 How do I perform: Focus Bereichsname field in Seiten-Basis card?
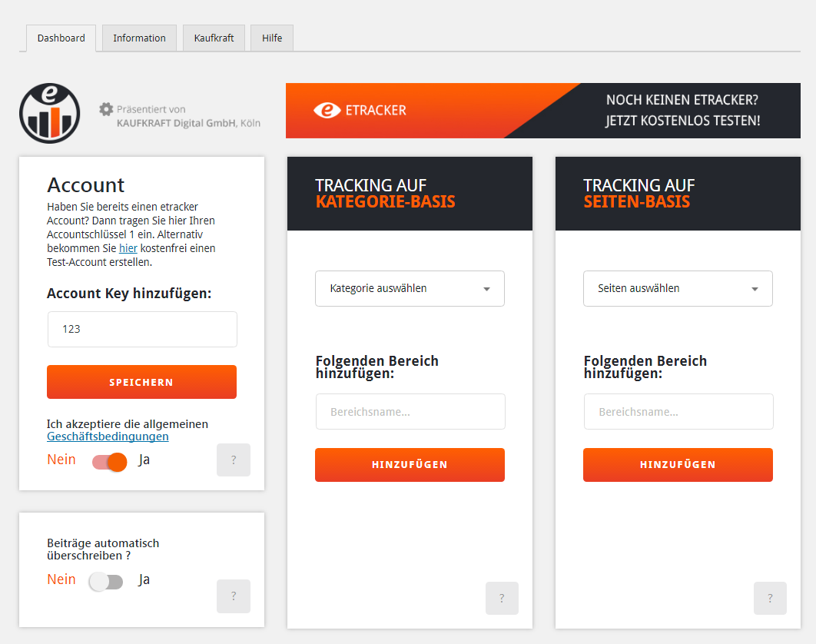coord(678,412)
